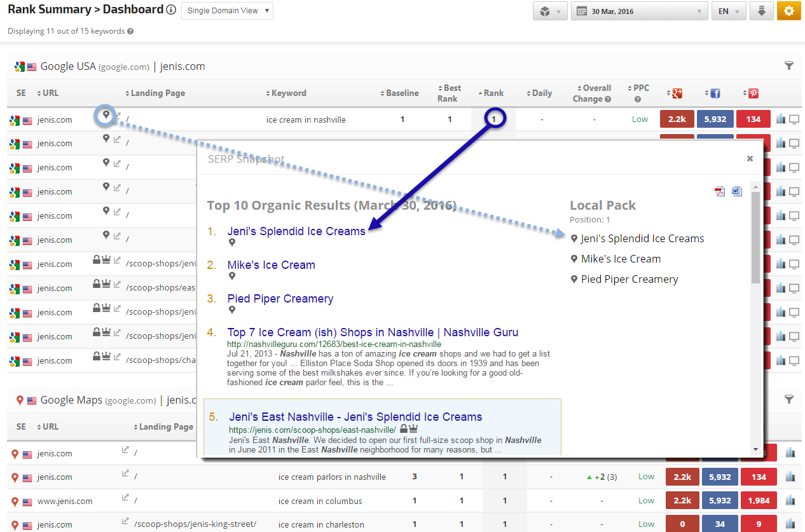Click external link icon in /scoop-shops/cha row
Image resolution: width=805 pixels, height=532 pixels.
[117, 357]
